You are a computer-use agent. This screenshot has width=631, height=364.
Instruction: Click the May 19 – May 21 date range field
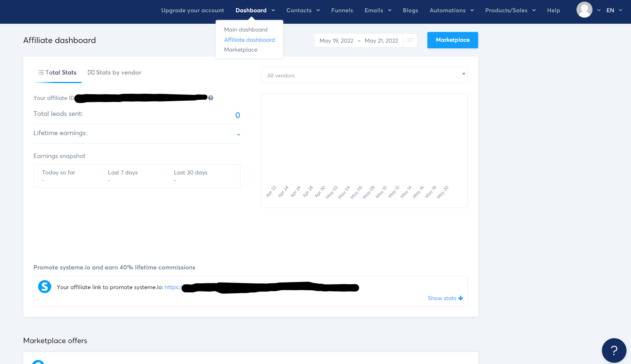pyautogui.click(x=359, y=40)
